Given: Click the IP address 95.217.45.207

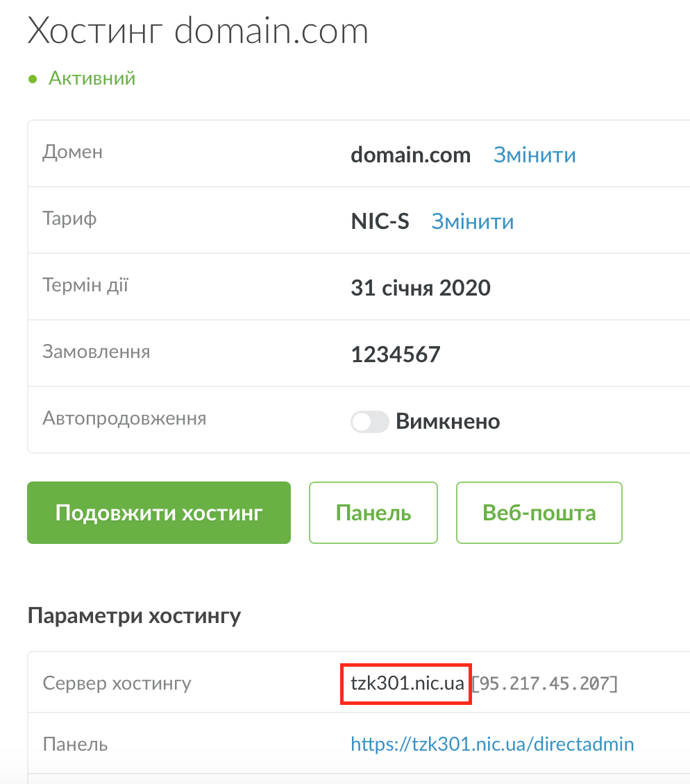Looking at the screenshot, I should click(545, 683).
